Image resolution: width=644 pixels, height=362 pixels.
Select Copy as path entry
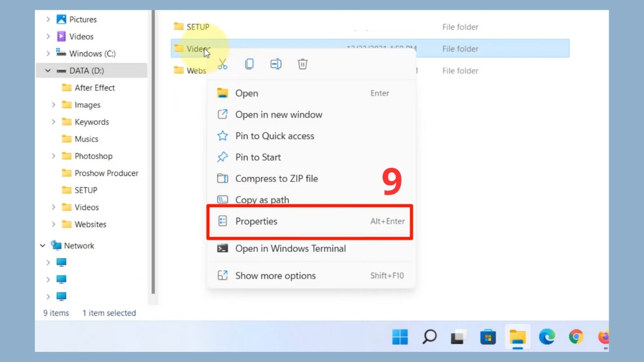point(311,200)
